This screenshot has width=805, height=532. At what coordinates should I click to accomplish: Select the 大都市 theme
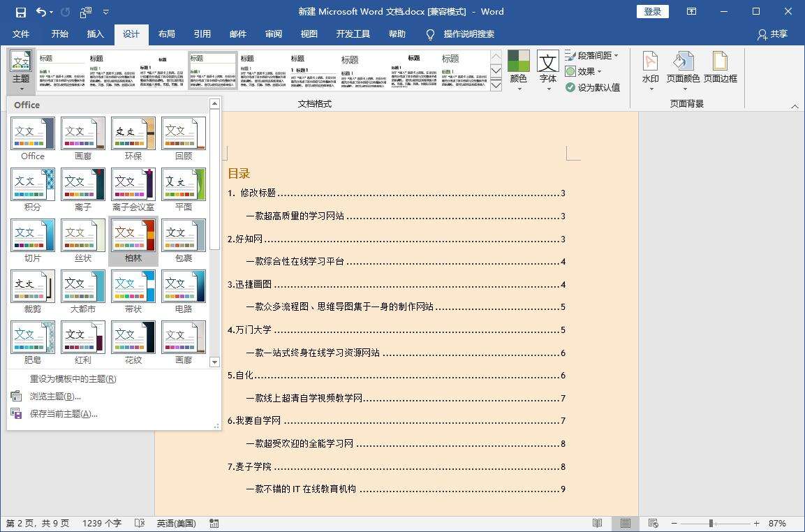[x=82, y=291]
